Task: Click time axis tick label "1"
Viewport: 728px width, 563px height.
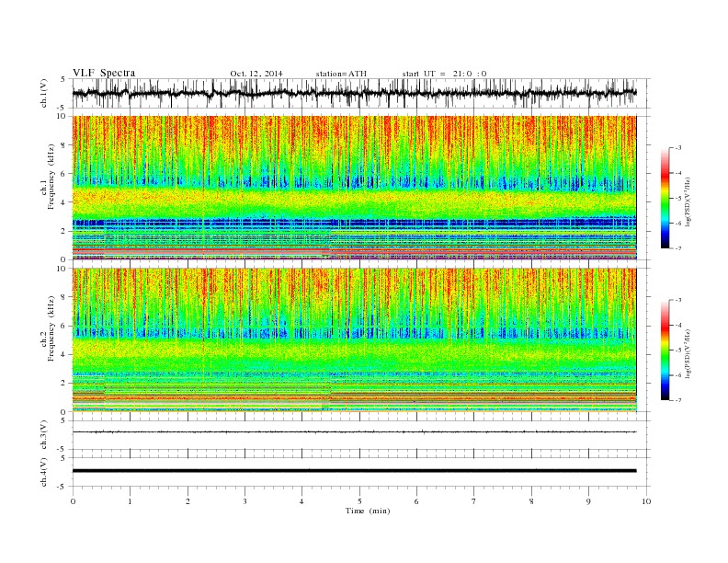Action: click(130, 501)
